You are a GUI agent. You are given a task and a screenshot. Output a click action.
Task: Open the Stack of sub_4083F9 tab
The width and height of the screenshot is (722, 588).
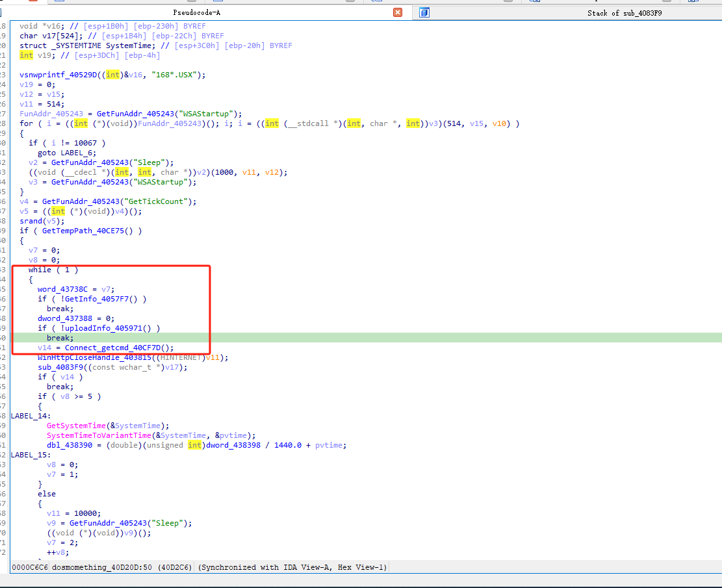625,13
